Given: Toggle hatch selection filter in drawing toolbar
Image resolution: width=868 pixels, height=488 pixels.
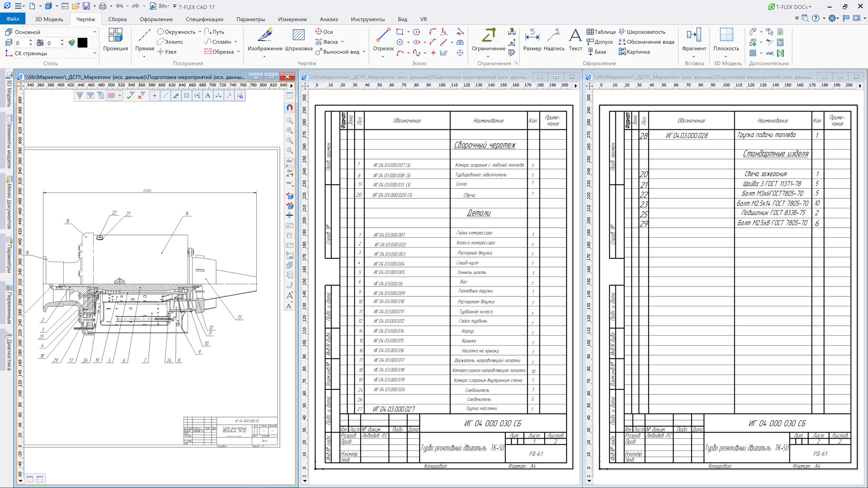Looking at the screenshot, I should tap(187, 96).
